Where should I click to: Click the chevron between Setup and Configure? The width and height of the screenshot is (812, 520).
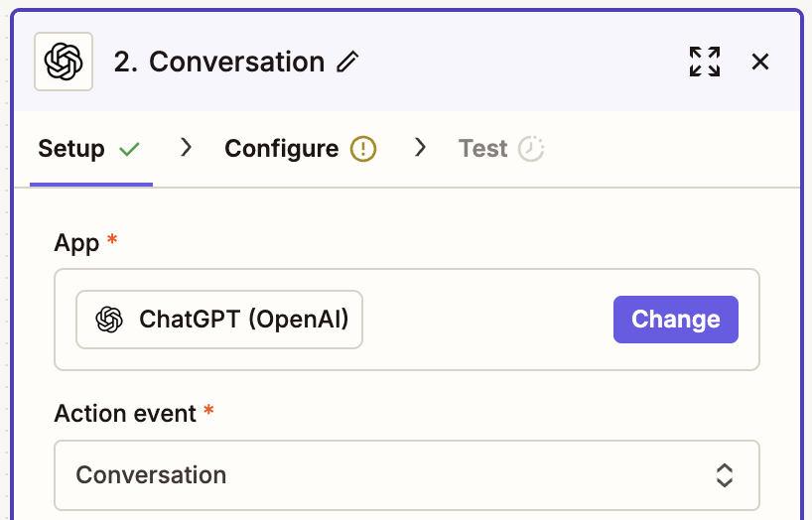tap(186, 148)
